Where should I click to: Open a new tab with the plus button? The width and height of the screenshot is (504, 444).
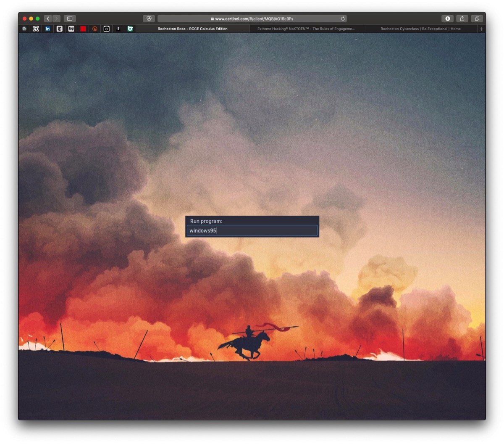tap(481, 29)
